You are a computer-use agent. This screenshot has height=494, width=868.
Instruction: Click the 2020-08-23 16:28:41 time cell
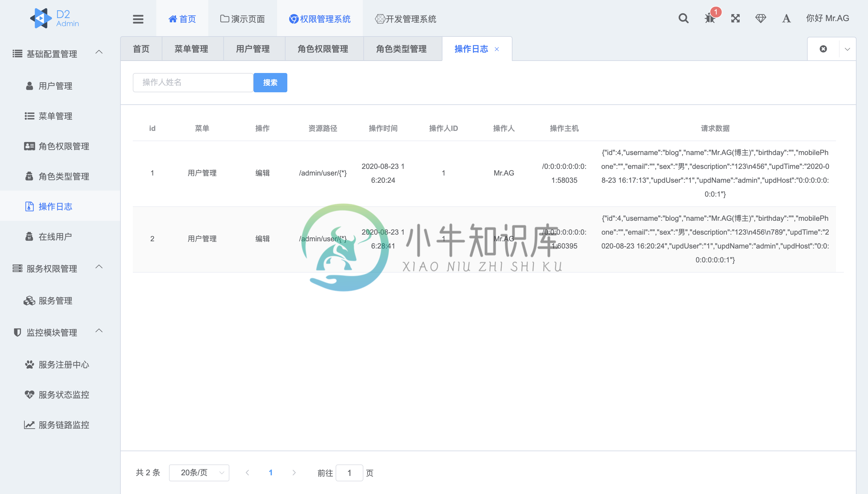383,239
